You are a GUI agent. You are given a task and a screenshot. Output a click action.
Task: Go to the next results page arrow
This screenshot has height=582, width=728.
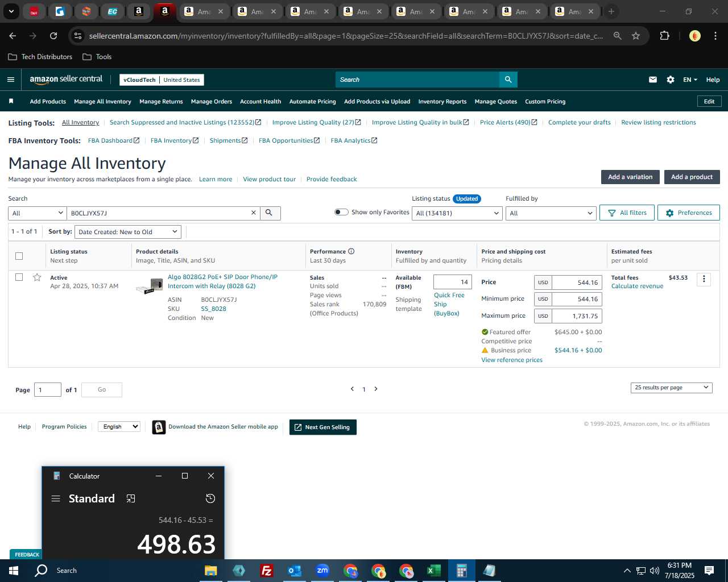pyautogui.click(x=376, y=389)
